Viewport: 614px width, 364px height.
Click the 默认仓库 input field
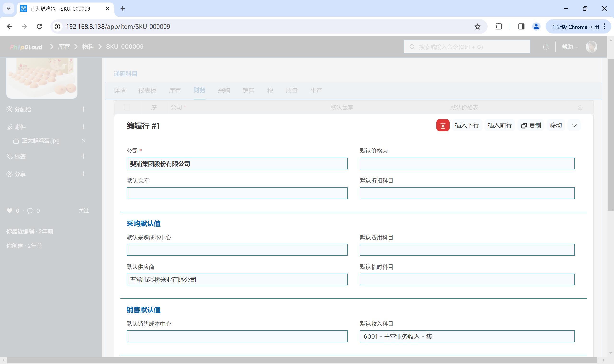pos(237,193)
